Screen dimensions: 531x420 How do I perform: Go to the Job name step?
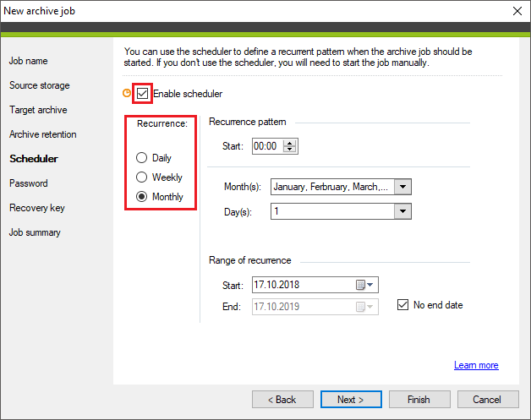29,61
